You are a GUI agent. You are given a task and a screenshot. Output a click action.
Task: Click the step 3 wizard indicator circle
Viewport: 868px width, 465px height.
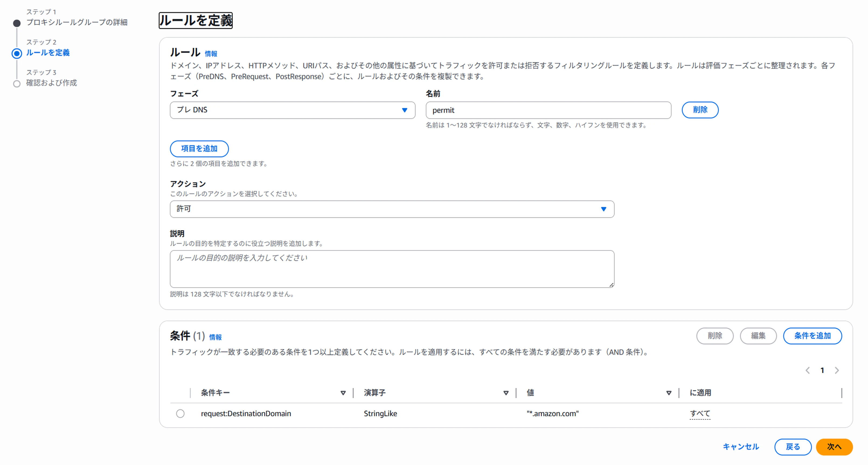(x=17, y=83)
